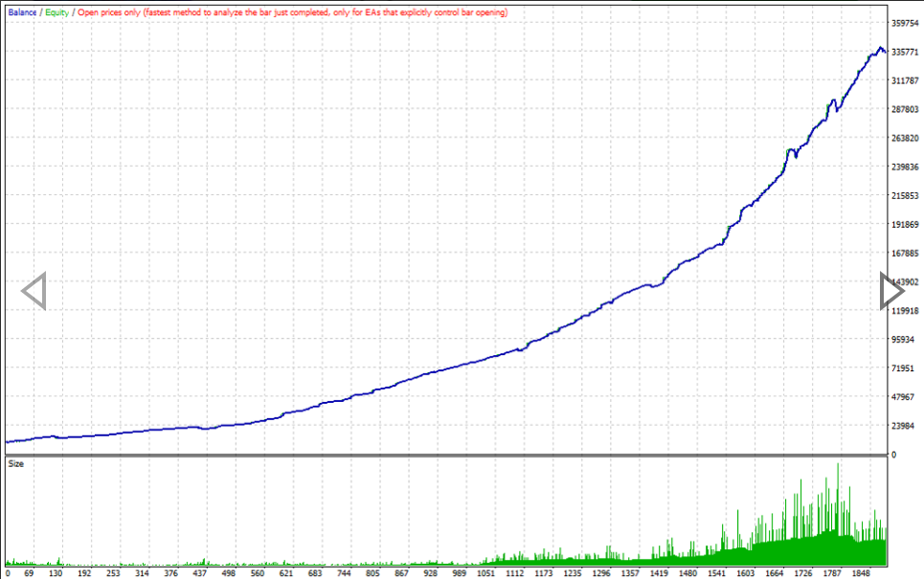Select the 376 x-axis label
Screen dimensions: 924x579
(170, 573)
